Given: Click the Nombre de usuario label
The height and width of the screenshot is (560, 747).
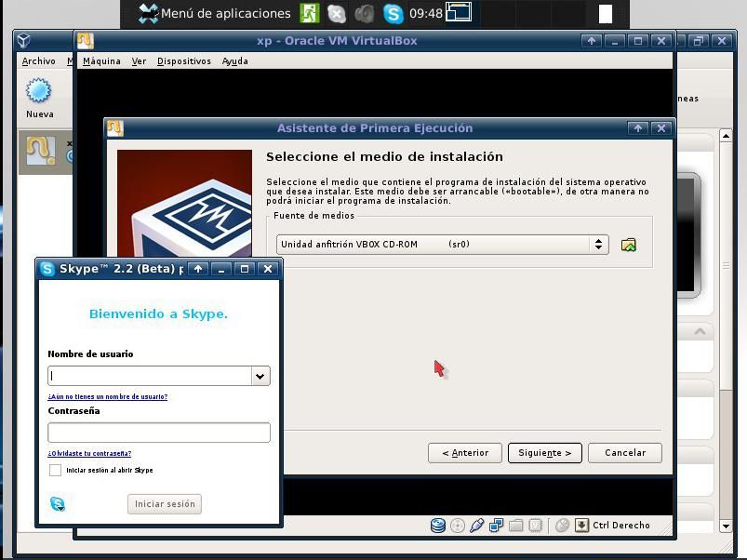Looking at the screenshot, I should tap(90, 353).
